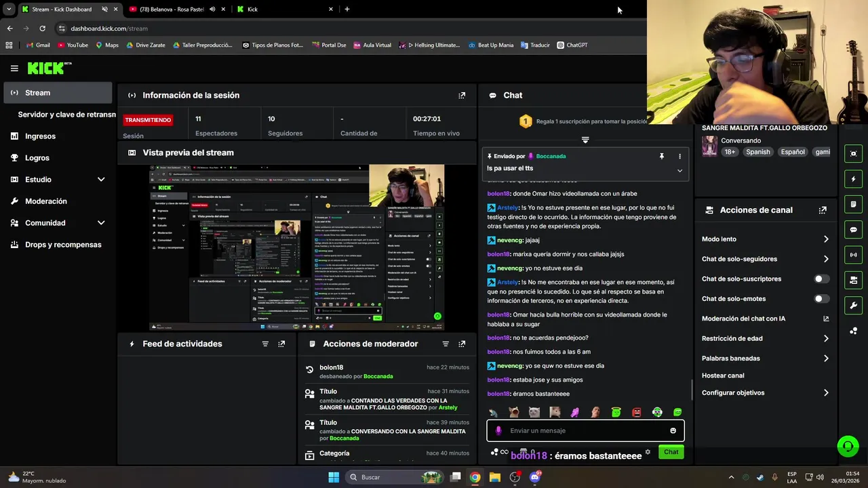Reload the page from the browser toolbar
868x488 pixels.
[42, 28]
